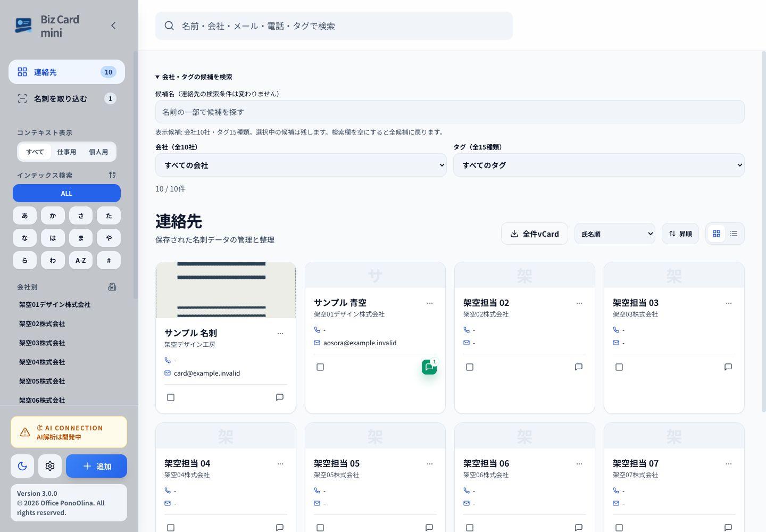Switch to grid view layout
Screen dimensions: 766x532
[x=717, y=234]
